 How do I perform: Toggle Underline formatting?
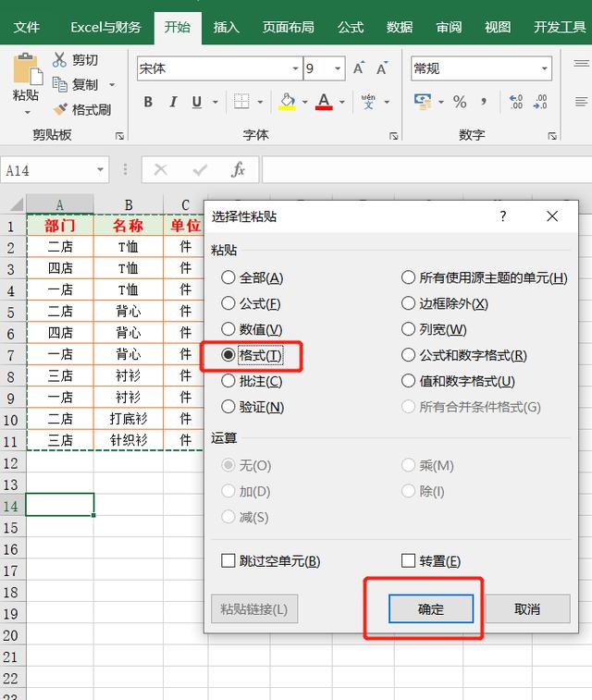[x=197, y=103]
